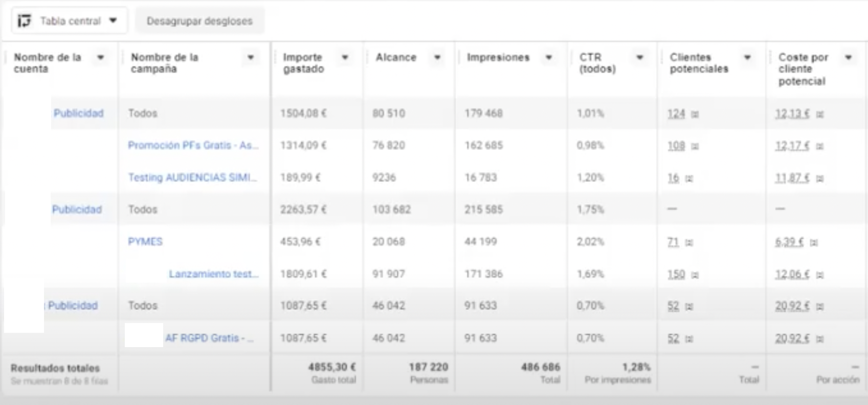Open the Nombre de la campaña dropdown arrow
The image size is (868, 405).
click(x=251, y=57)
